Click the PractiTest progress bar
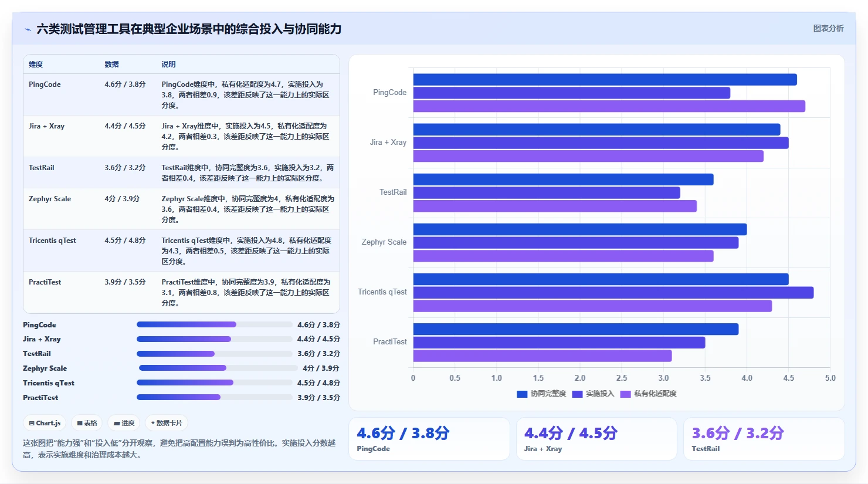 pyautogui.click(x=214, y=398)
